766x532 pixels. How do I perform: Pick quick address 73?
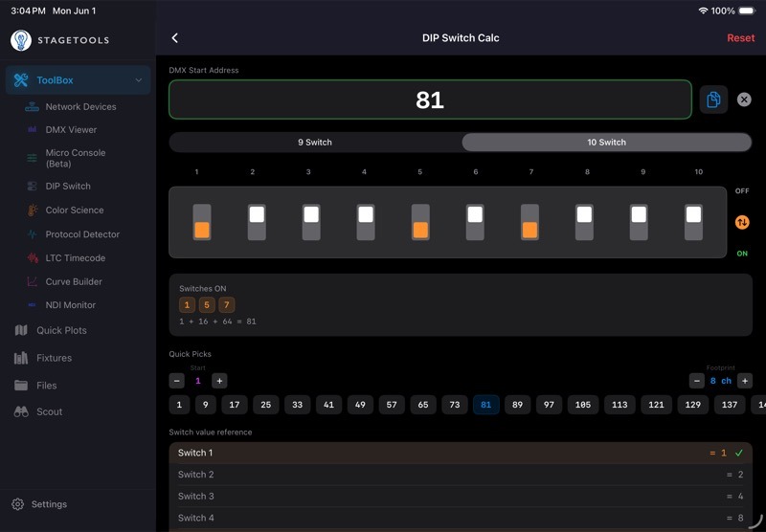[x=455, y=405]
